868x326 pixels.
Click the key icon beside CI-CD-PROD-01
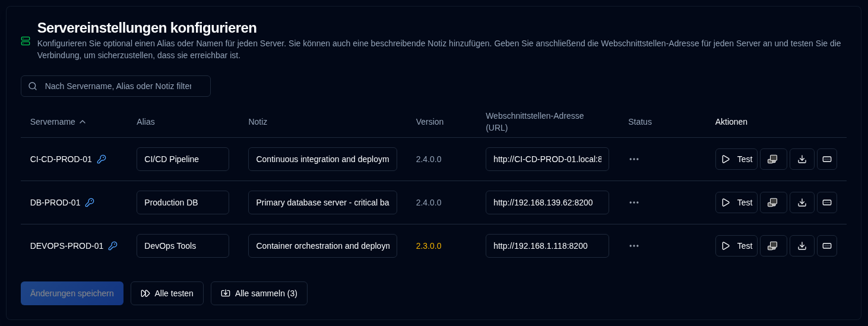(102, 159)
